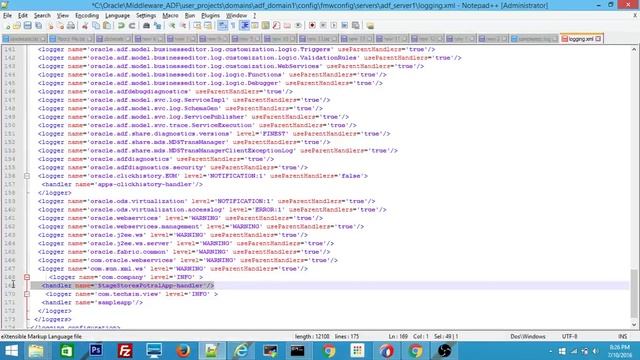
Task: Click the Close All toolbar icon
Action: [60, 26]
